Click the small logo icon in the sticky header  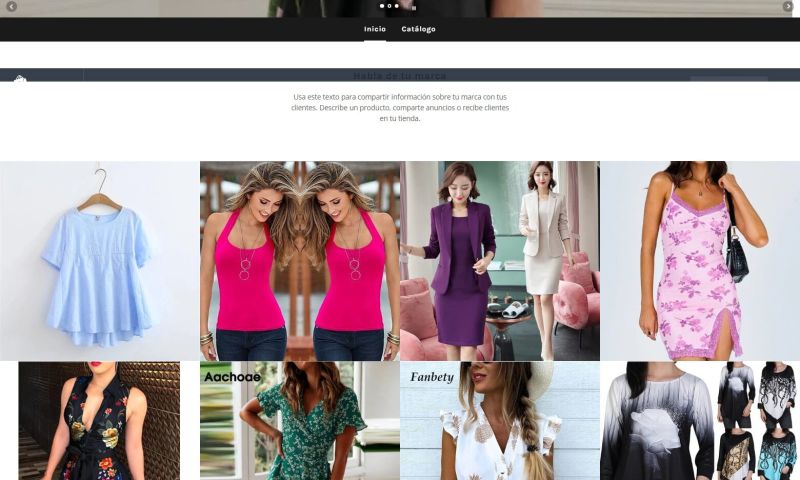(20, 79)
